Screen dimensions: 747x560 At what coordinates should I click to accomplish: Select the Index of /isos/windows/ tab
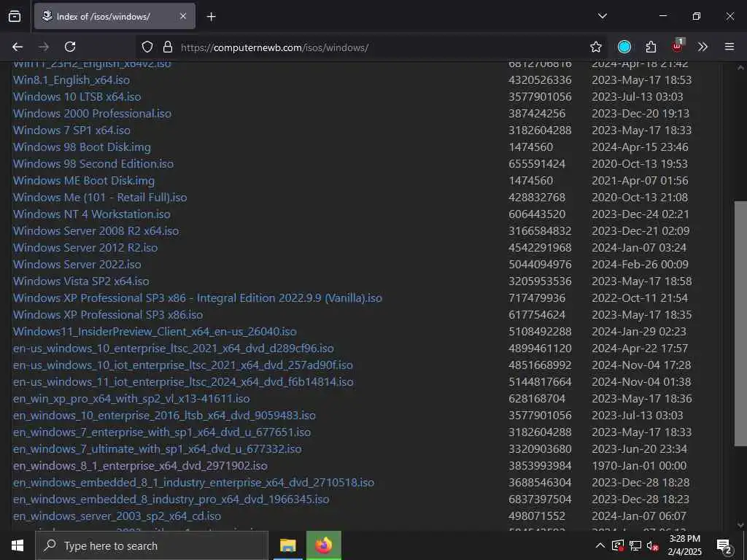point(115,16)
